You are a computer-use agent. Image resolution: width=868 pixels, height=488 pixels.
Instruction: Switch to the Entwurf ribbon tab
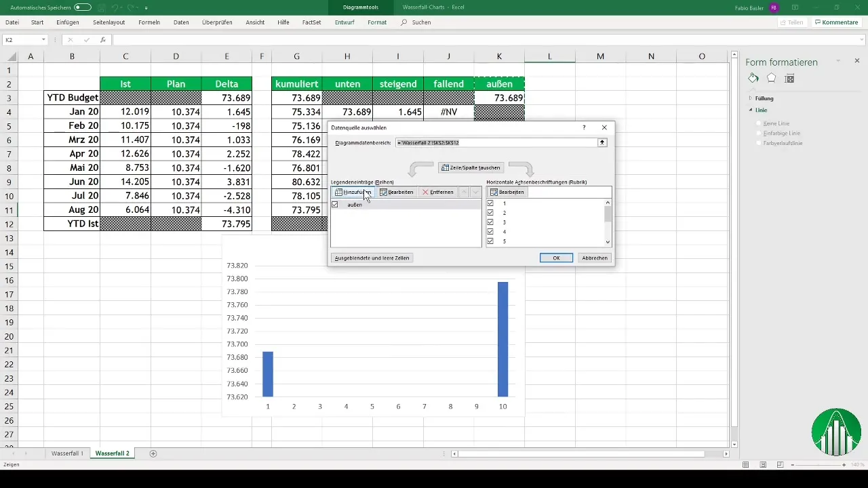345,22
